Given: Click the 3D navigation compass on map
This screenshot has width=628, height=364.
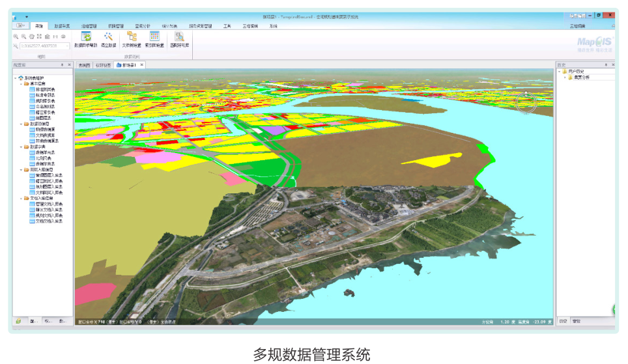Looking at the screenshot, I should pos(527,102).
